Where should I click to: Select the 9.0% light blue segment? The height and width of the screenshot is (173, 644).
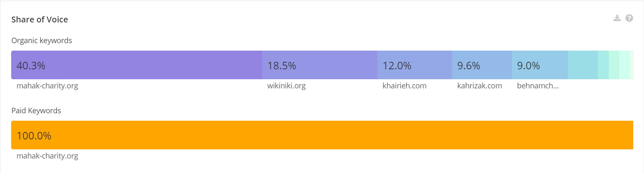(540, 65)
